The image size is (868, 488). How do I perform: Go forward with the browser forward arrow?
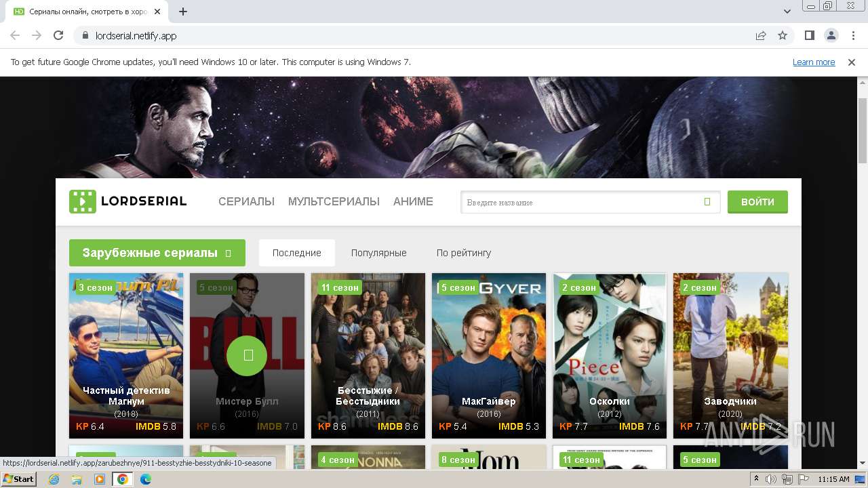[37, 36]
